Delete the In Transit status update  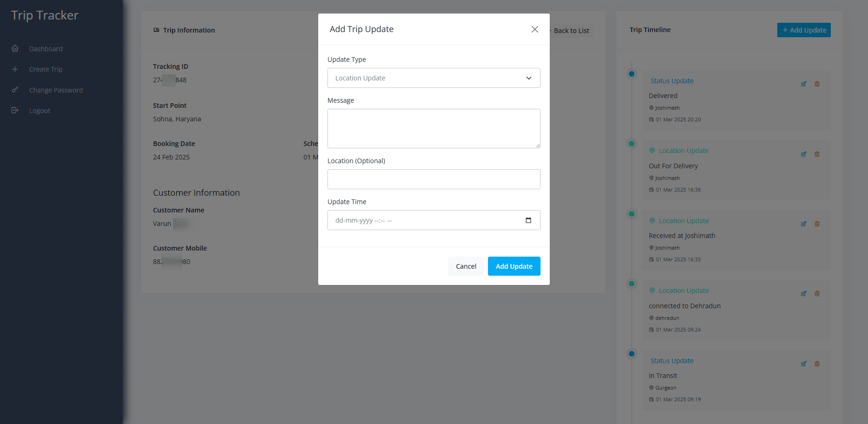point(817,364)
